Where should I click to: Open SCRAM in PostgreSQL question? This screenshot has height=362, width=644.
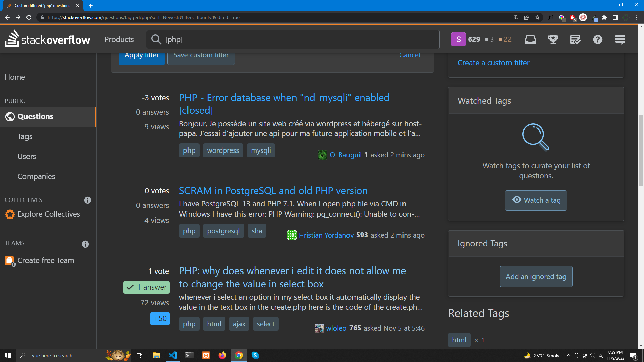(x=273, y=191)
